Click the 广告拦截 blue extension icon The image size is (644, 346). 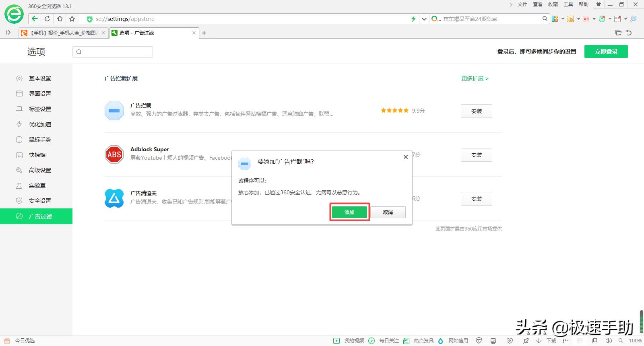click(114, 111)
